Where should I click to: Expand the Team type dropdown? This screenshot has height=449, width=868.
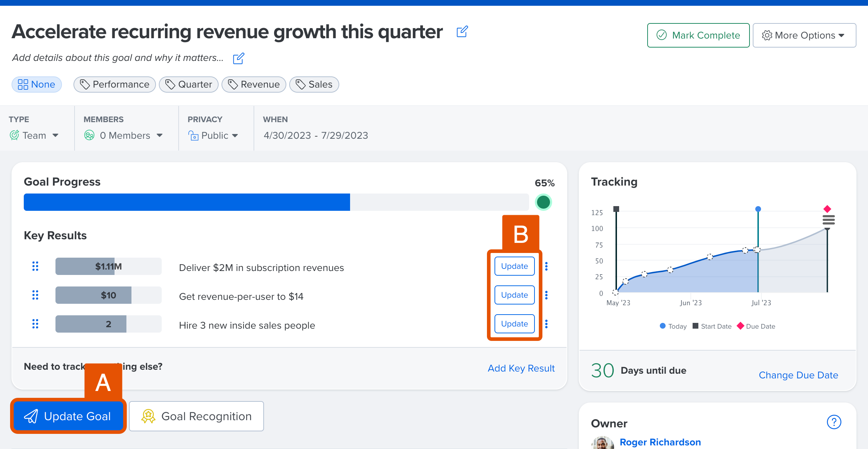pyautogui.click(x=34, y=135)
